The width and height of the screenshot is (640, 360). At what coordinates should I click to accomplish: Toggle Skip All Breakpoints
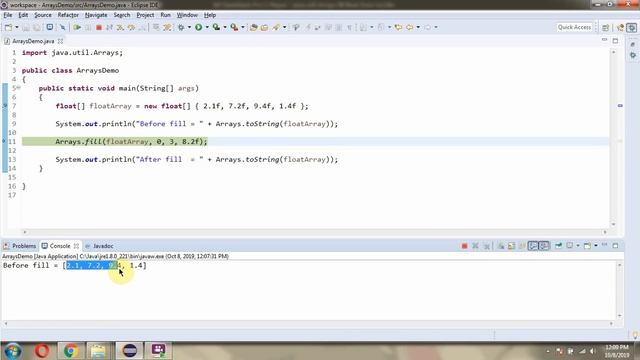click(62, 27)
